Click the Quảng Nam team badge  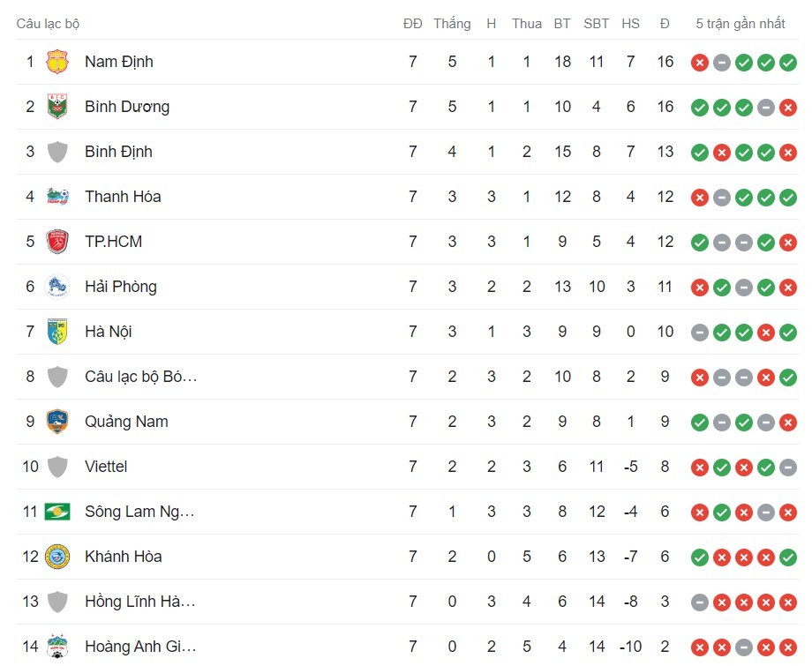[x=56, y=422]
